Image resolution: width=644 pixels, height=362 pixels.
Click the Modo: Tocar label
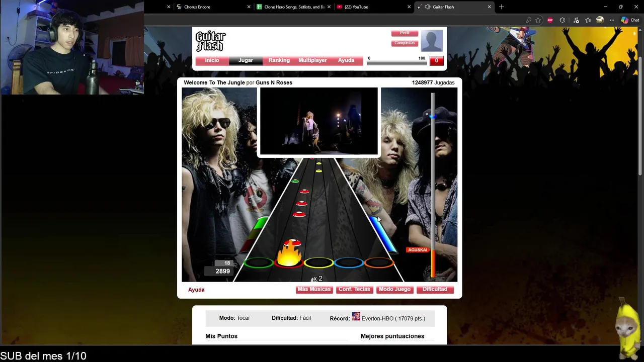[x=234, y=318]
